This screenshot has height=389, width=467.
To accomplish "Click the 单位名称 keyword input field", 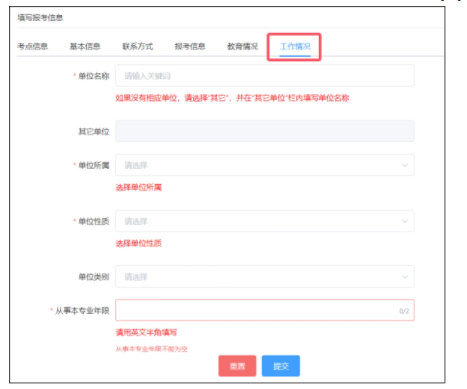I will [x=265, y=76].
